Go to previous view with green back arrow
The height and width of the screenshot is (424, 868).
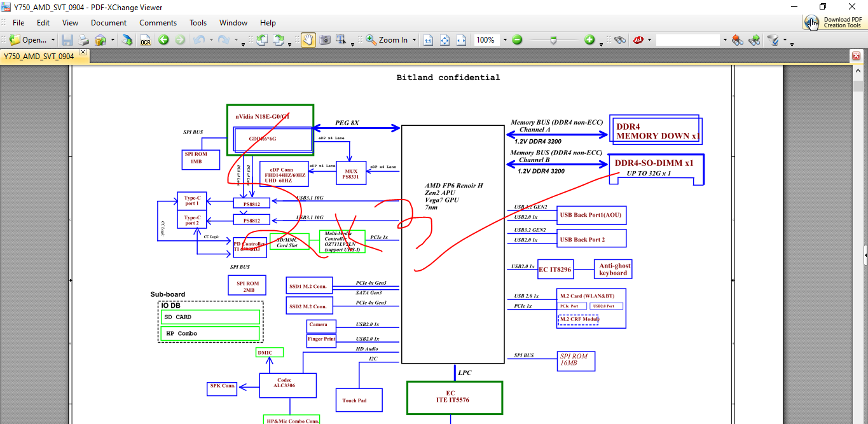pyautogui.click(x=163, y=39)
